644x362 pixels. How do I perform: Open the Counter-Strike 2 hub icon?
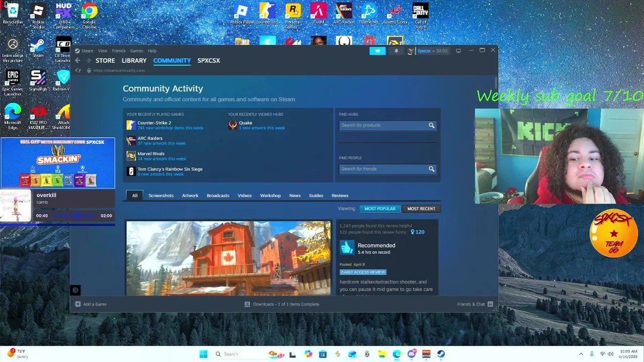[131, 125]
